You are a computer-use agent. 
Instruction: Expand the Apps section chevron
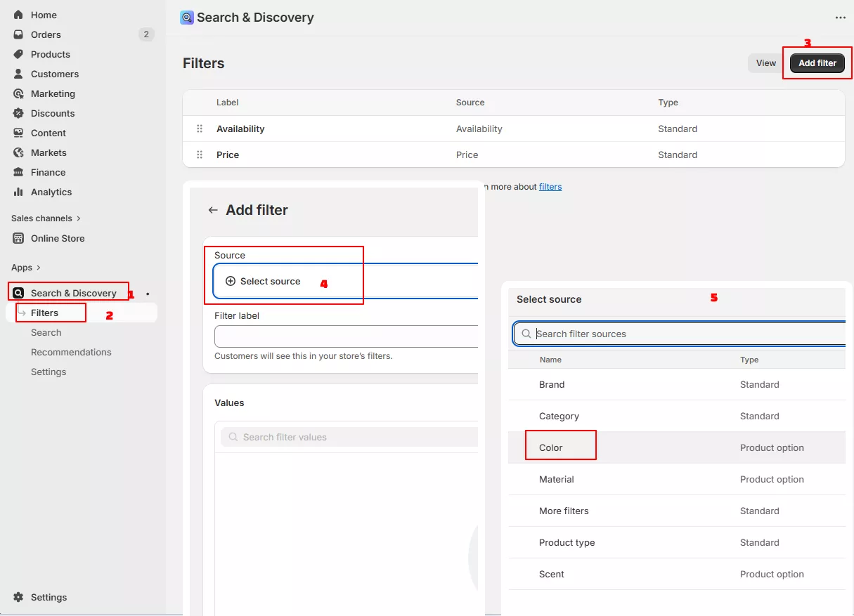[39, 268]
